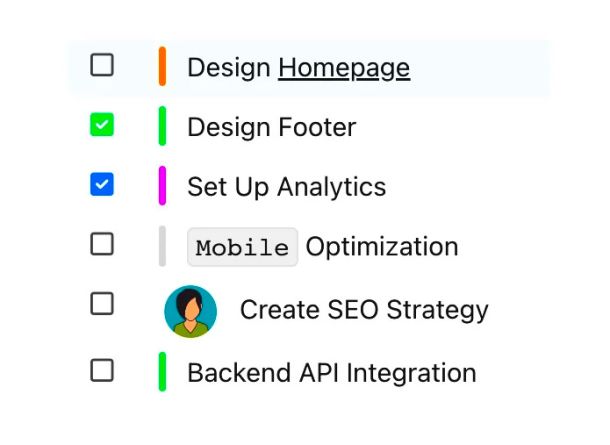Select the Create SEO Strategy task text
Image resolution: width=610 pixels, height=445 pixels.
coord(364,311)
